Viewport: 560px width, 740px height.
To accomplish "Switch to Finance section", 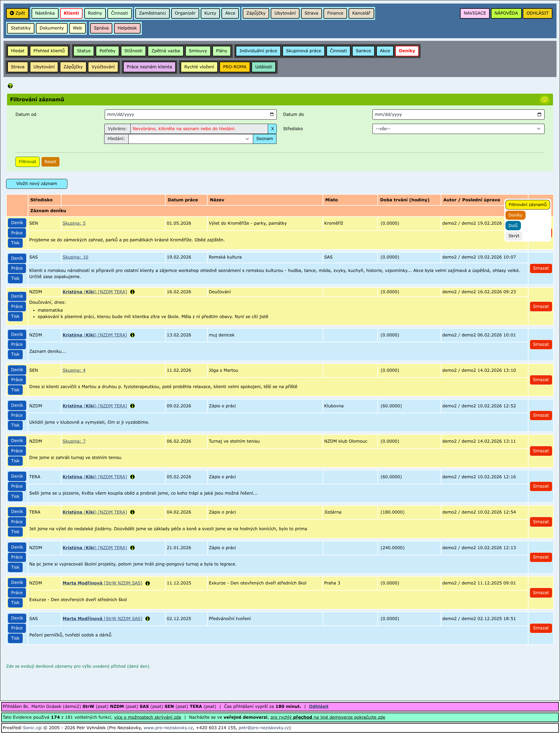I will 335,13.
